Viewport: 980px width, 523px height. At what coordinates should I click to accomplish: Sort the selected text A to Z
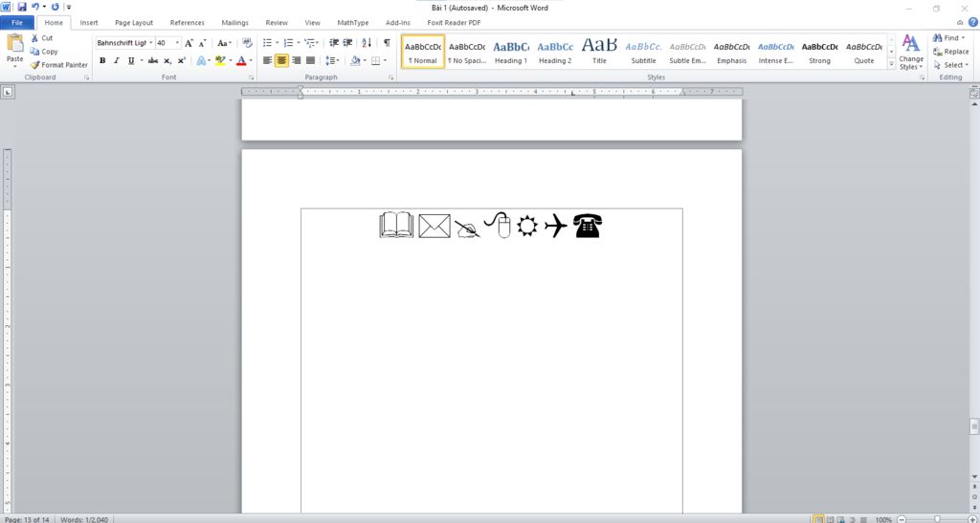point(367,43)
